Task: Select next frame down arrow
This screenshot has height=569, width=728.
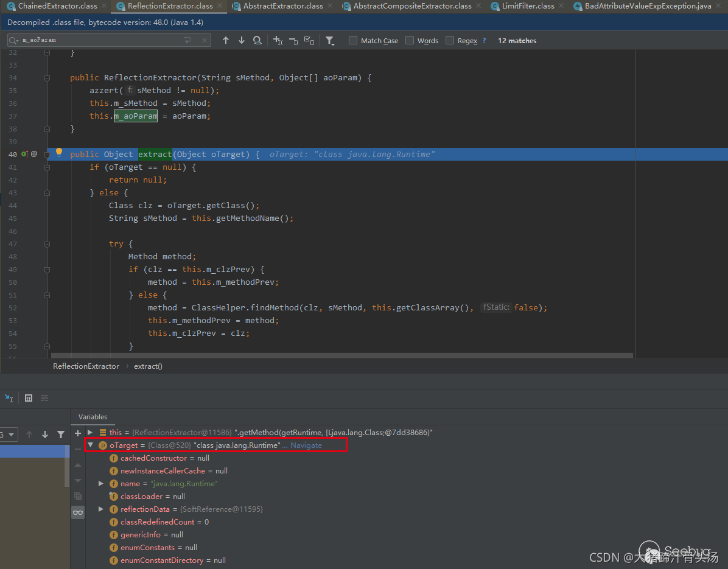Action: pyautogui.click(x=45, y=435)
